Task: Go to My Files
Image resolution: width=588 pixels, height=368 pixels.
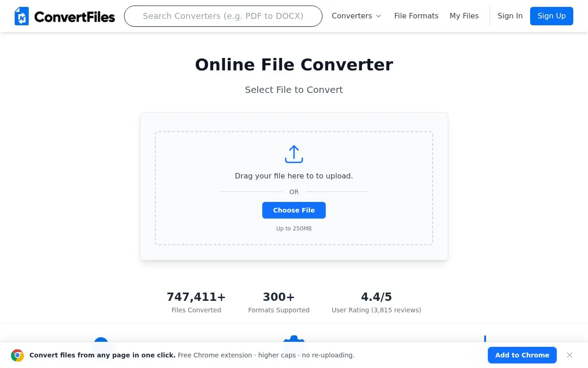Action: pos(464,16)
